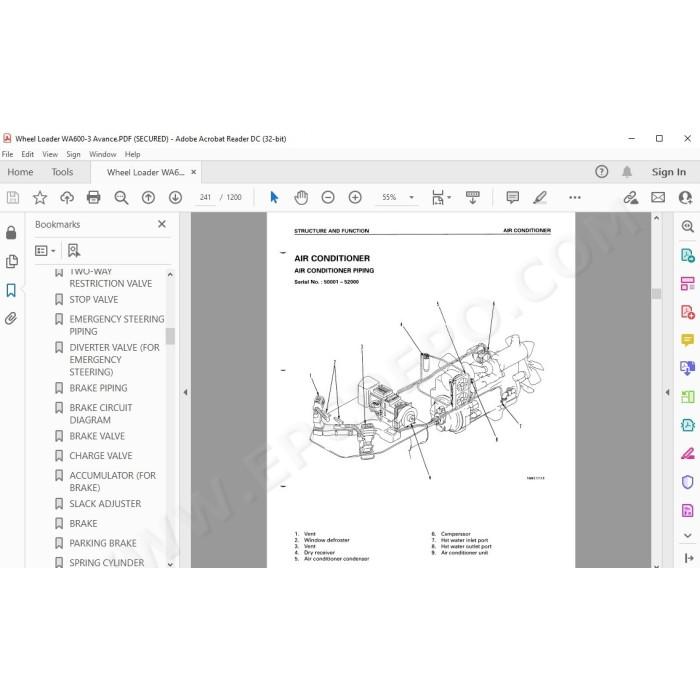Open fit page options dropdown arrow
Image resolution: width=700 pixels, height=700 pixels.
(449, 197)
